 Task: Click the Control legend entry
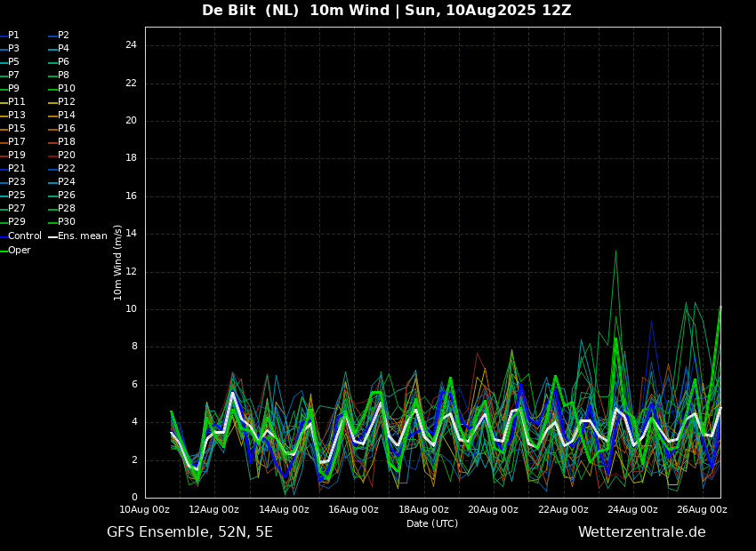[20, 236]
